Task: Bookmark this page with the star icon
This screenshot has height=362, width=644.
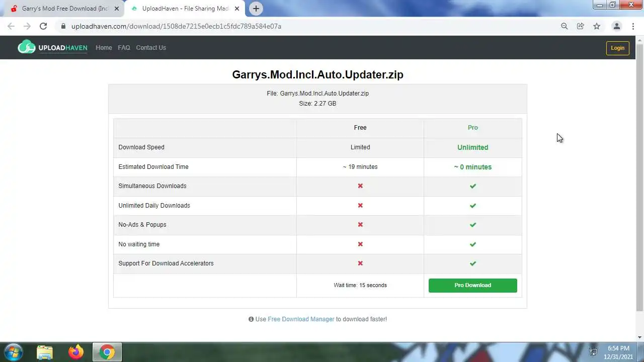Action: point(597,26)
